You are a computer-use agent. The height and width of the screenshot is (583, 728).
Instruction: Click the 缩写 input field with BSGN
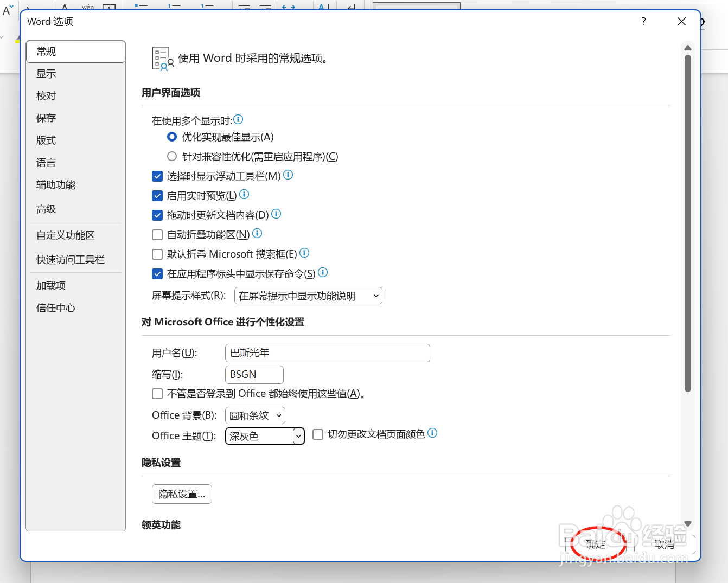pyautogui.click(x=254, y=375)
